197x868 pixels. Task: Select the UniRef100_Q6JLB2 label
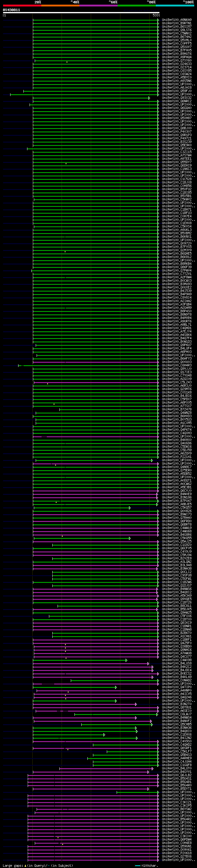[x=177, y=775]
